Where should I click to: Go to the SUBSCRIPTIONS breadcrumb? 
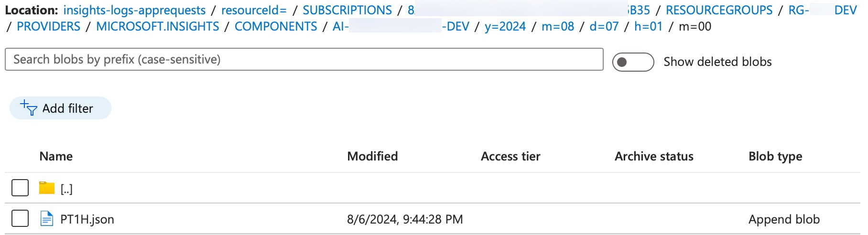tap(347, 10)
